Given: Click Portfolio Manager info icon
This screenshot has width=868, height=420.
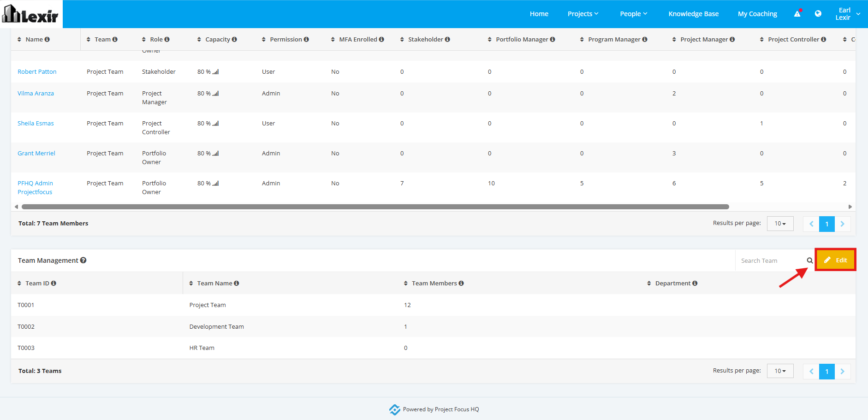Looking at the screenshot, I should (x=553, y=40).
